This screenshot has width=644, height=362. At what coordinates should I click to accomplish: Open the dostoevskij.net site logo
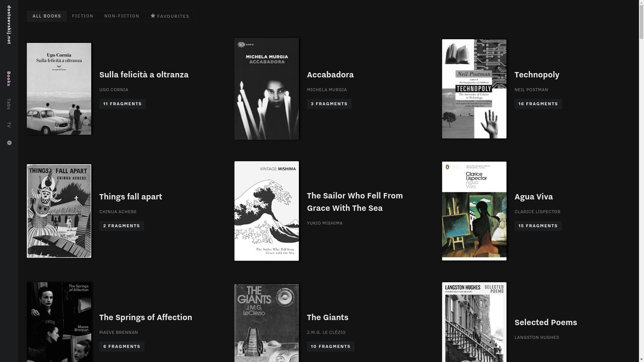tap(9, 25)
